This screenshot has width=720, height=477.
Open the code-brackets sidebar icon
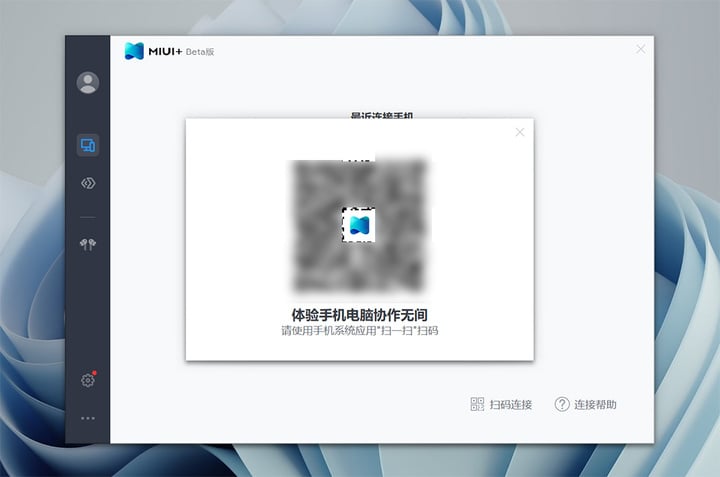pyautogui.click(x=88, y=183)
